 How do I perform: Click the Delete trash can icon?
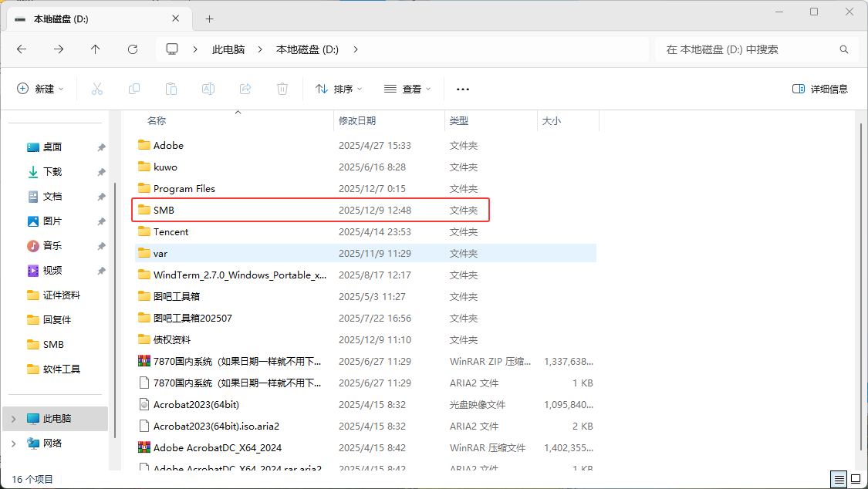pyautogui.click(x=282, y=89)
